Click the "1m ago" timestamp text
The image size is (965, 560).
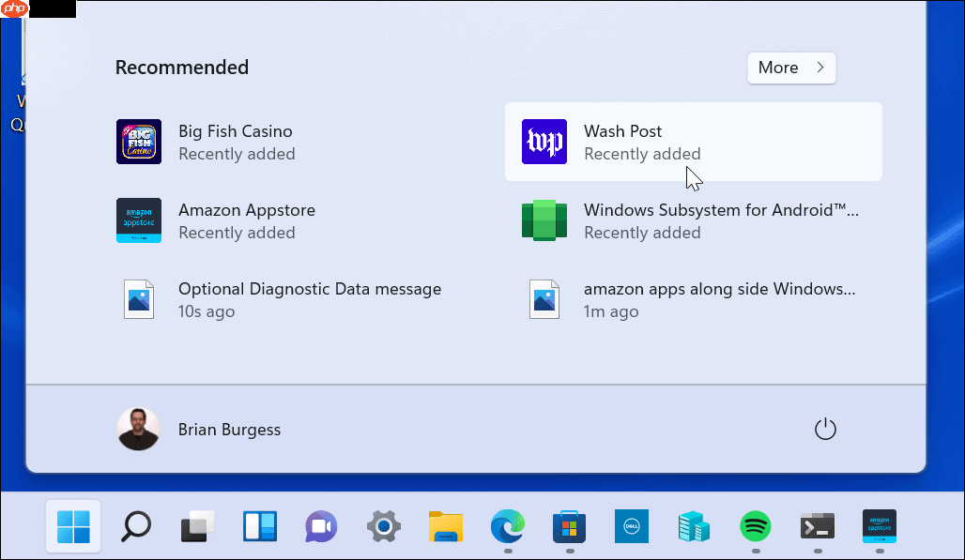pyautogui.click(x=611, y=311)
